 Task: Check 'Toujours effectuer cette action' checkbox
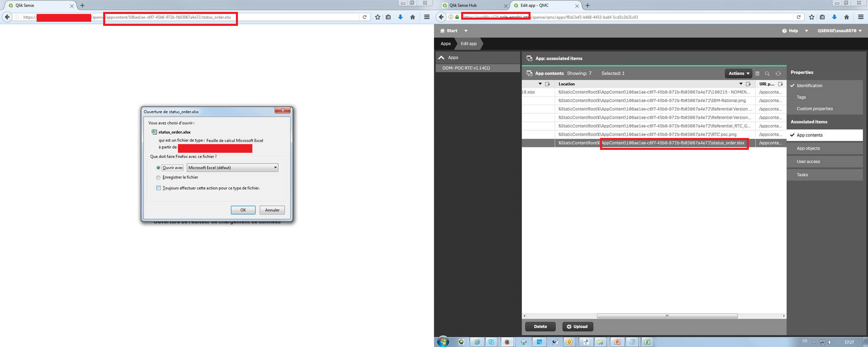158,188
